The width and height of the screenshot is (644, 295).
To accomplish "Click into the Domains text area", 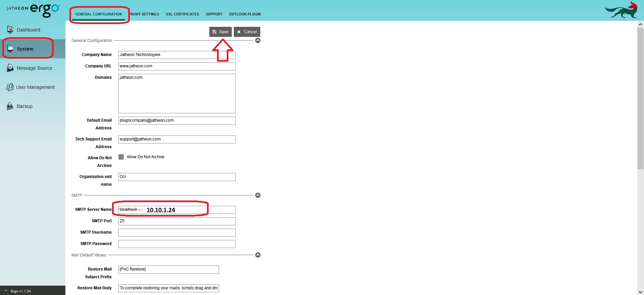I will [177, 94].
